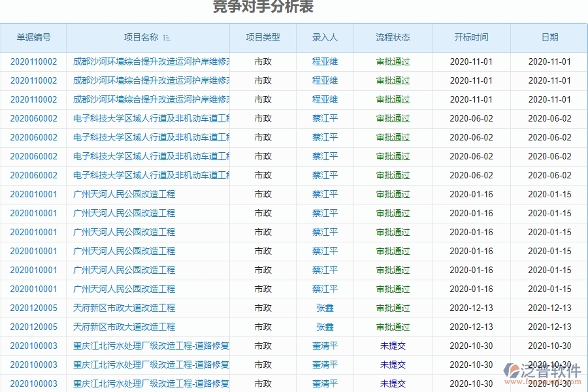Screen dimensions: 588x392
Task: Open document number link 2020110002
Action: 33,61
